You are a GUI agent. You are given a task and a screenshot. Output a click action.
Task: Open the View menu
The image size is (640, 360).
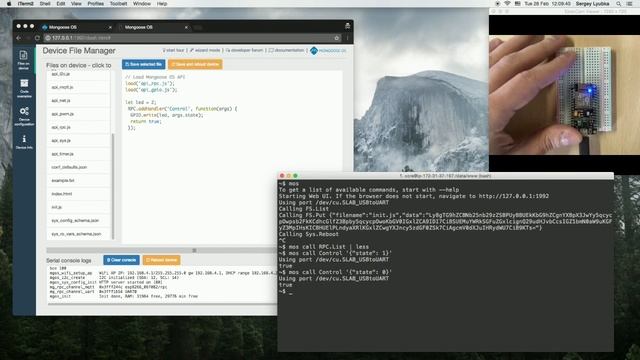(76, 4)
